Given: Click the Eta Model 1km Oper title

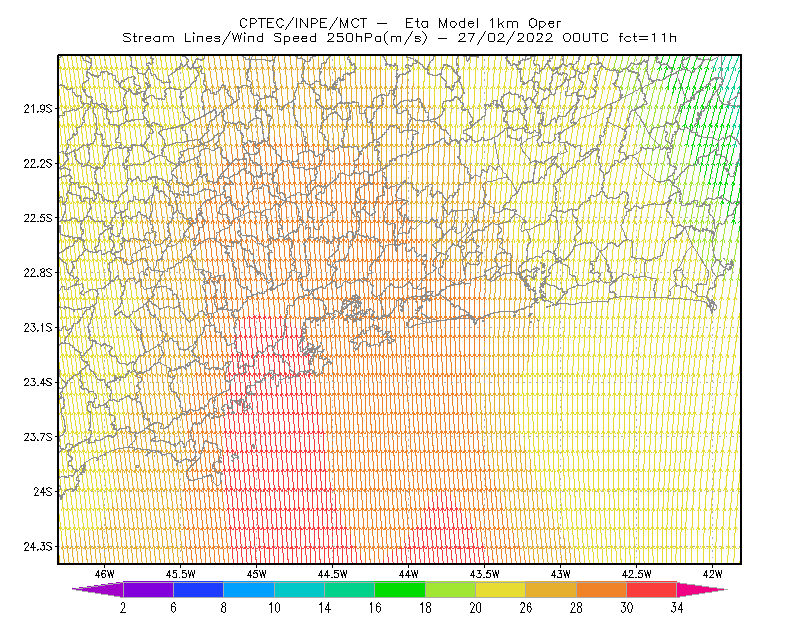Looking at the screenshot, I should click(483, 23).
